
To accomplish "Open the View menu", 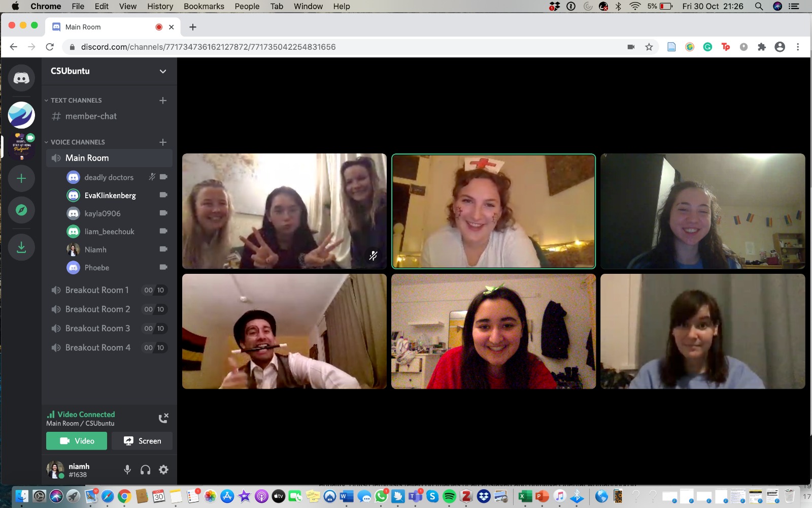I will click(128, 6).
